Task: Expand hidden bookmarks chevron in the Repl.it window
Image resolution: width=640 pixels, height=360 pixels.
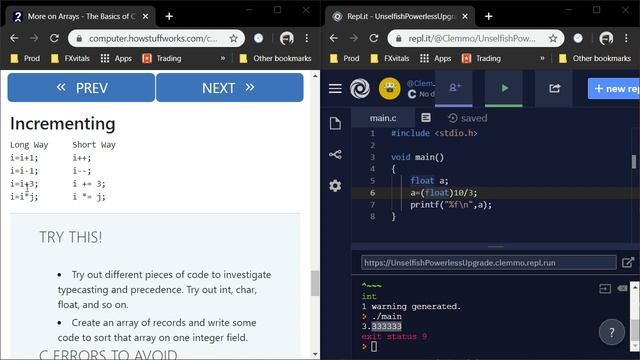Action: pos(542,58)
